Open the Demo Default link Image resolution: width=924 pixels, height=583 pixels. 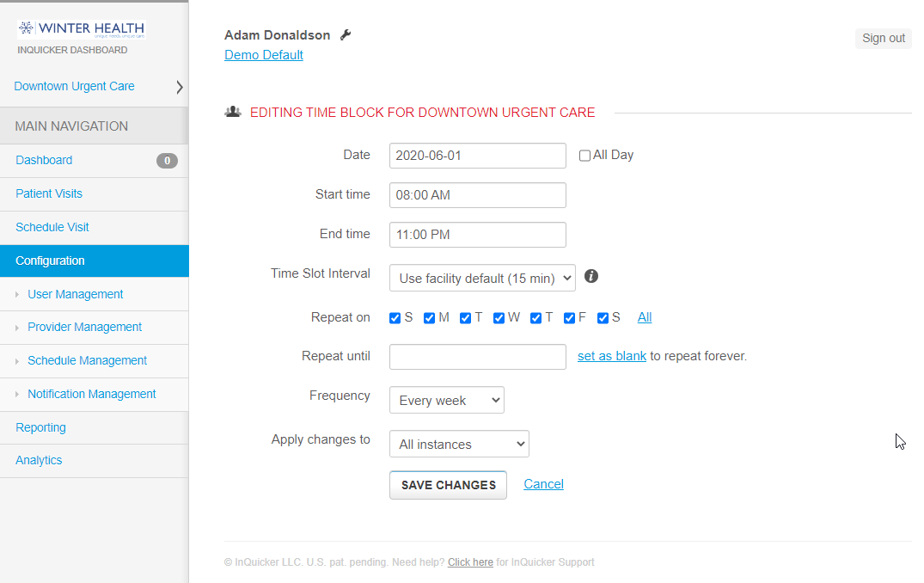click(263, 54)
